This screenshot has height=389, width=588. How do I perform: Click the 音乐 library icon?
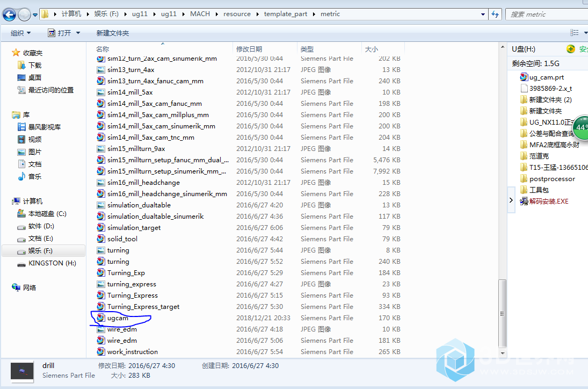22,176
